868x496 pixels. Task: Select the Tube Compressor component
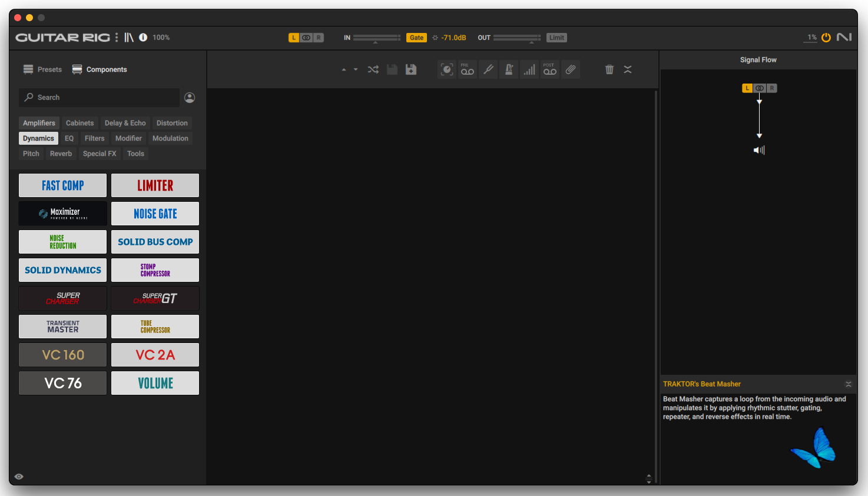click(155, 327)
